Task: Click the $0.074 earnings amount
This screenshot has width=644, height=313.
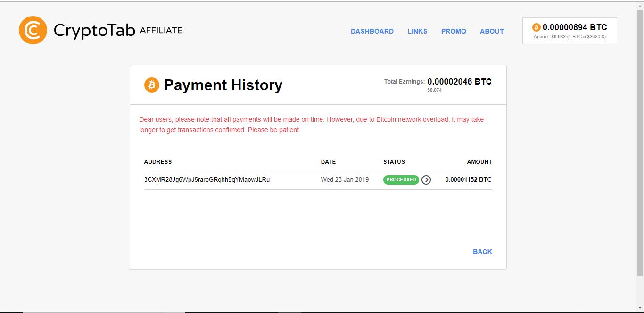Action: pos(435,90)
